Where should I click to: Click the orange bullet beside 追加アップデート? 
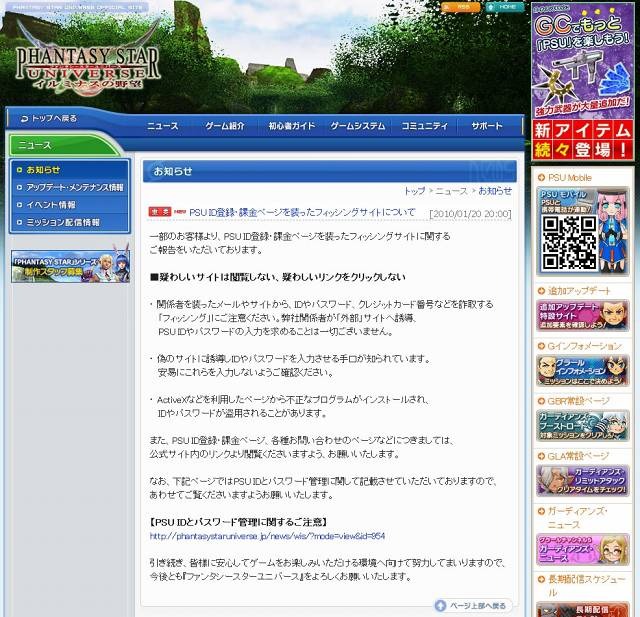pyautogui.click(x=542, y=291)
